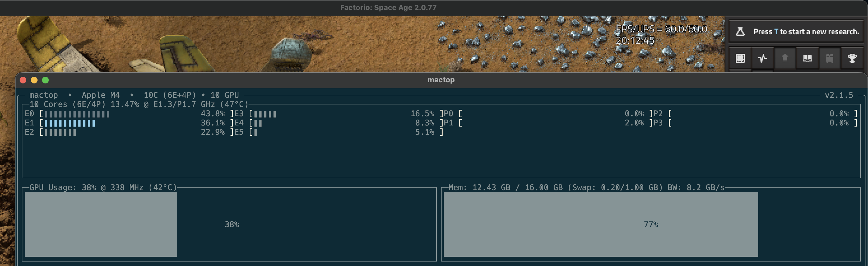Click the P0 core label
This screenshot has width=868, height=266.
[449, 114]
